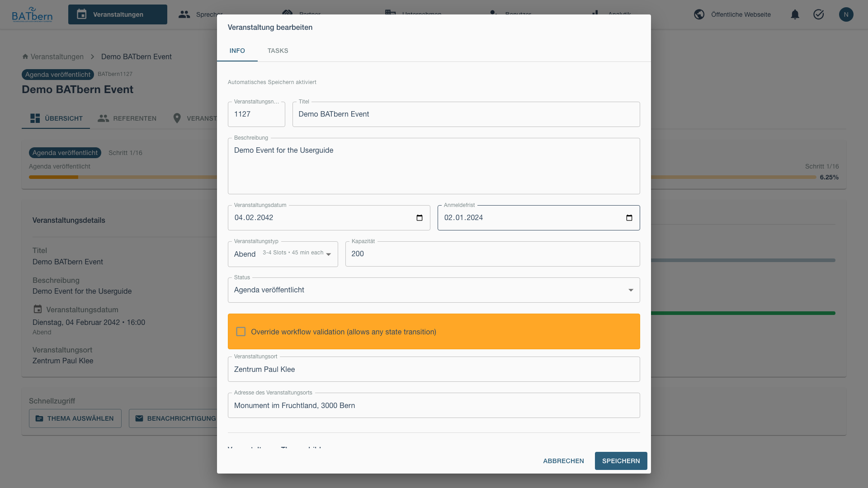The height and width of the screenshot is (488, 868).
Task: Select the INFO tab
Action: 237,51
